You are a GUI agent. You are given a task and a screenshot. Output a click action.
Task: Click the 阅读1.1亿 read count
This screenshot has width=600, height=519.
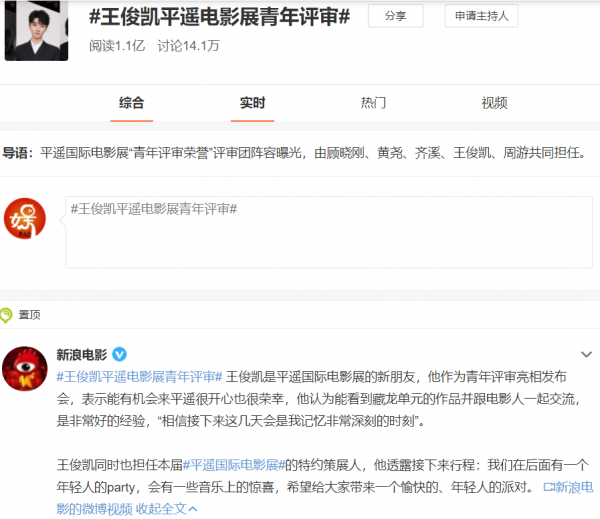click(117, 46)
